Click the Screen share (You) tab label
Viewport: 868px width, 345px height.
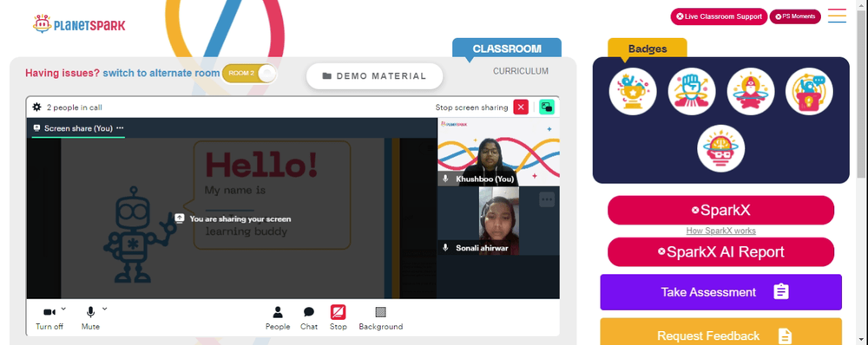point(78,128)
